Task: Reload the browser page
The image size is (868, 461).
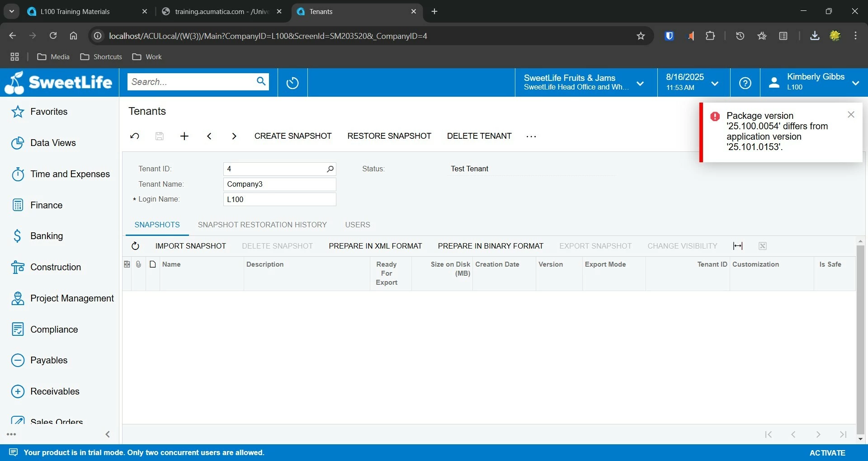Action: [x=53, y=36]
